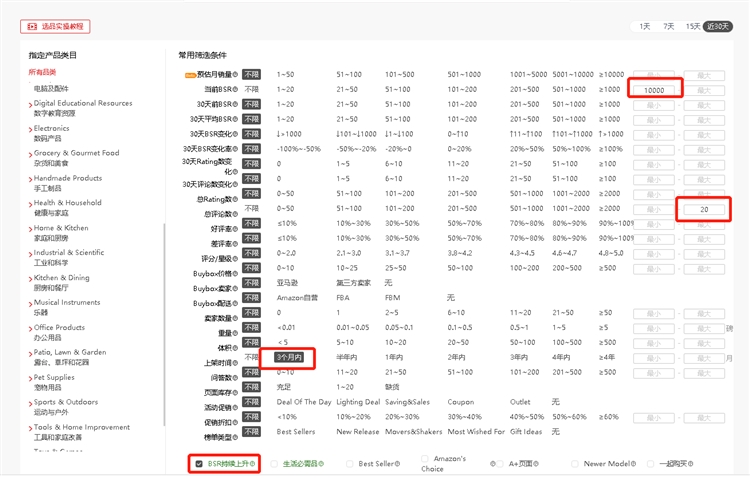Viewport: 750px width, 478px height.
Task: Click the help icon next to 评分/星级
Action: [x=235, y=258]
